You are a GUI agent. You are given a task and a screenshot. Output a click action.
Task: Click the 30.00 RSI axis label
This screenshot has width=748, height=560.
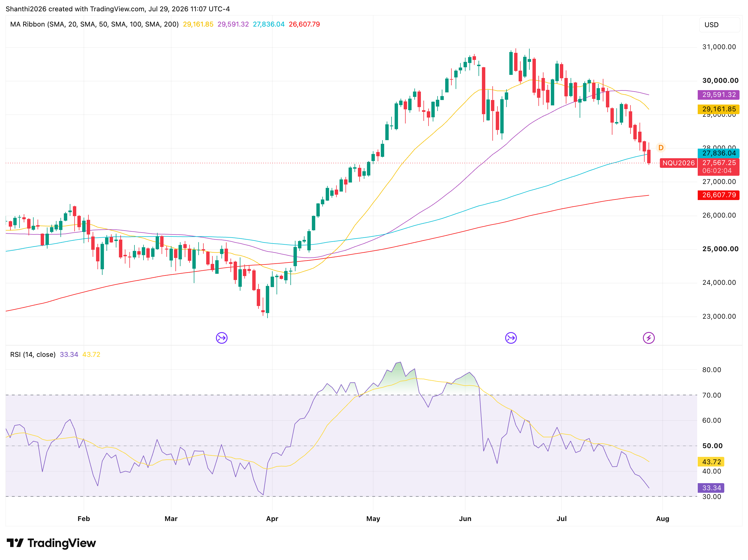pyautogui.click(x=712, y=496)
